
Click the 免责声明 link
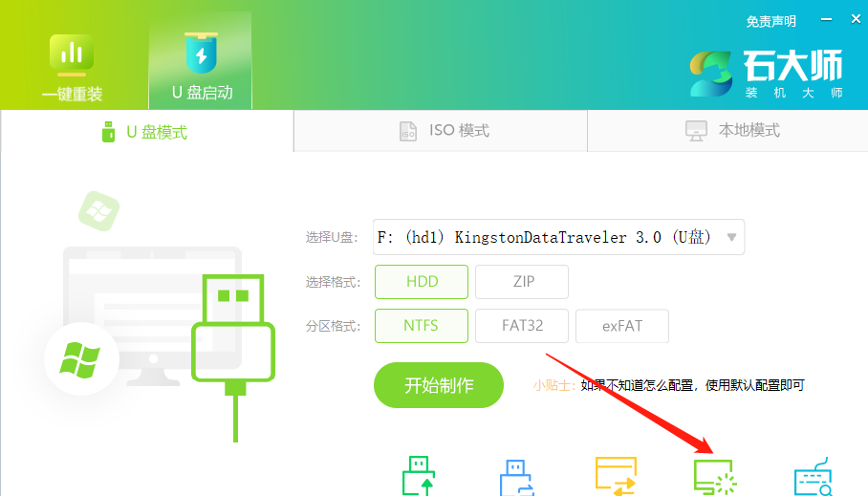tap(770, 22)
